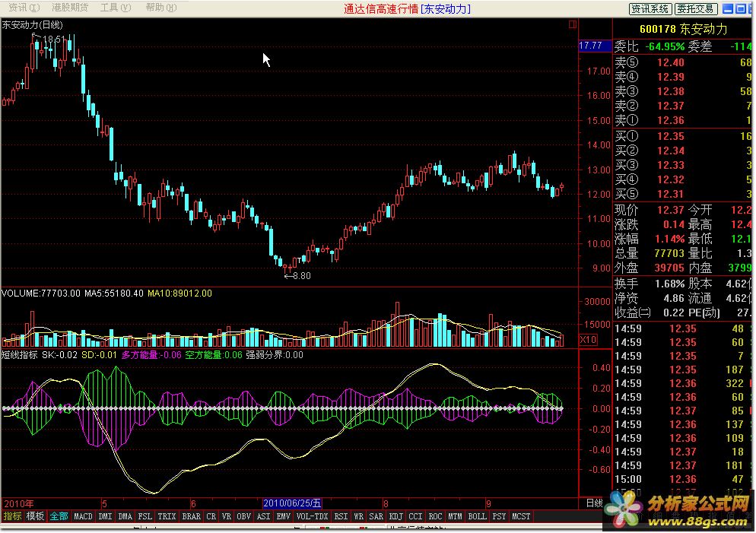Click the 东安动力(日线) chart title
Viewport: 756px width, 533px height.
32,24
